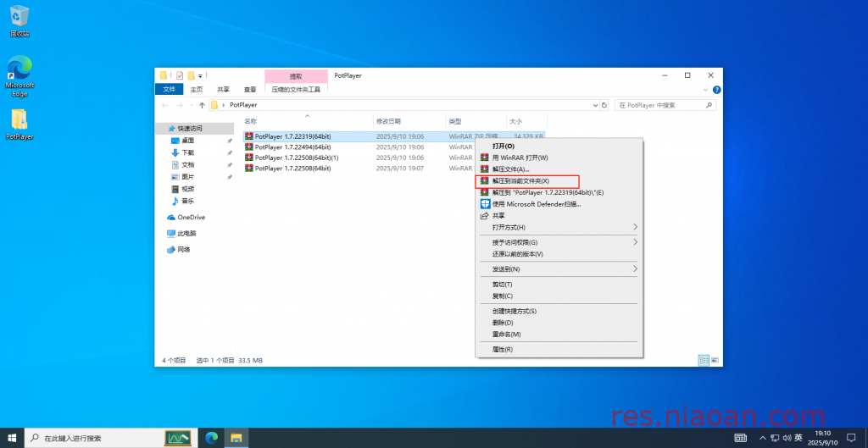Screen dimensions: 868x448
Task: Switch to the 共享 ribbon tab
Action: coord(223,89)
